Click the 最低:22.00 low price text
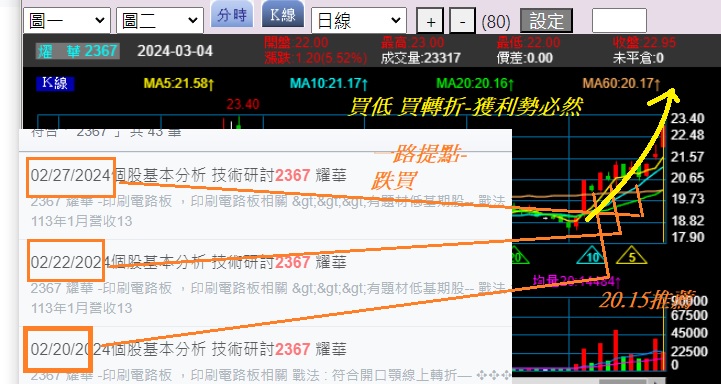Screen dimensions: 721x384 [x=528, y=43]
